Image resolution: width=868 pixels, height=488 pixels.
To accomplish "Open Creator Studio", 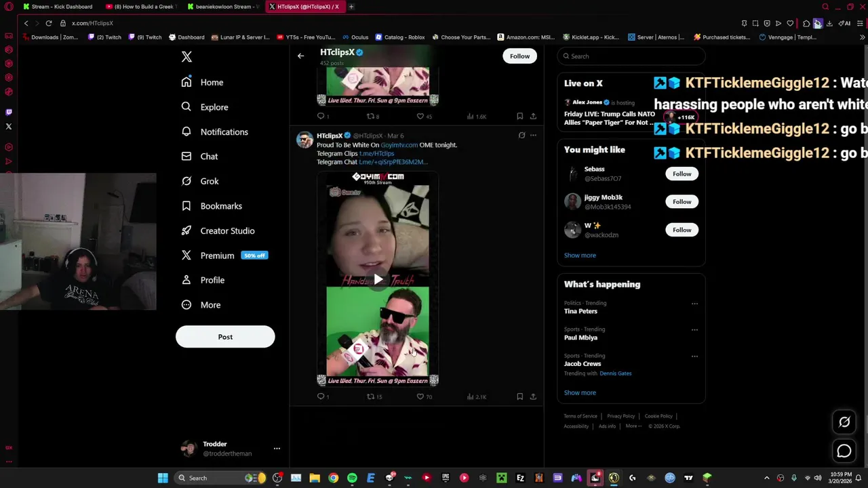I will pyautogui.click(x=218, y=231).
